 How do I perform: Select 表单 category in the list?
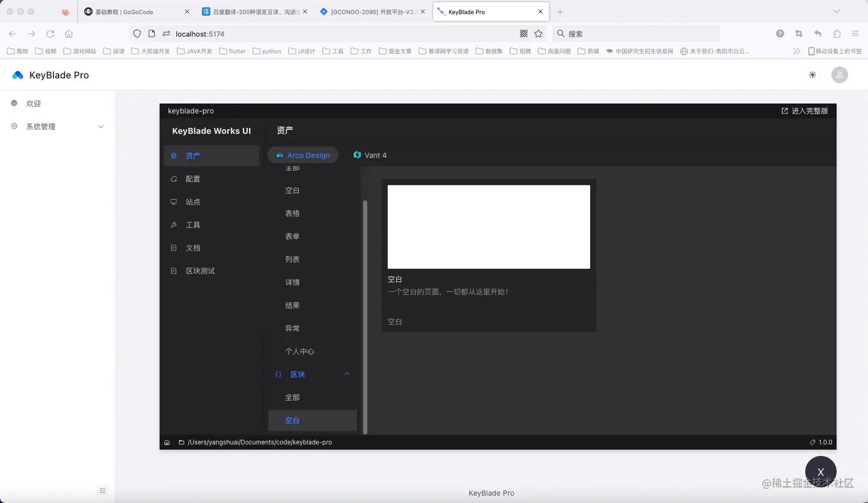(x=313, y=236)
